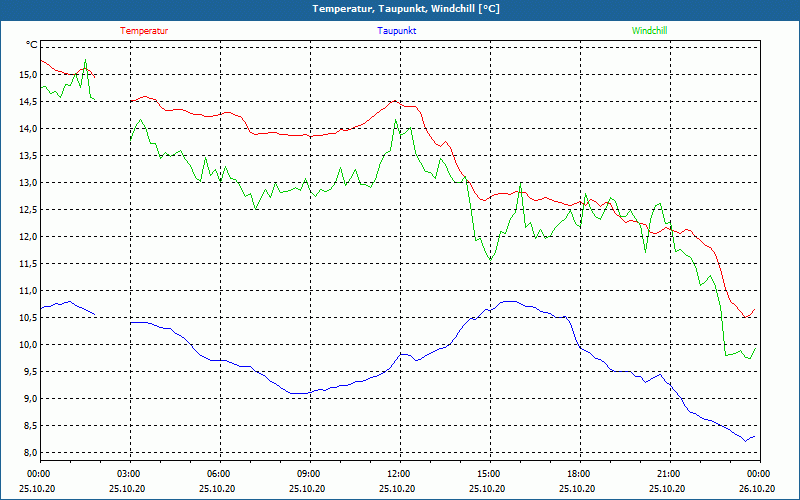Click the 03:00 time label
Image resolution: width=800 pixels, height=500 pixels.
tap(131, 473)
